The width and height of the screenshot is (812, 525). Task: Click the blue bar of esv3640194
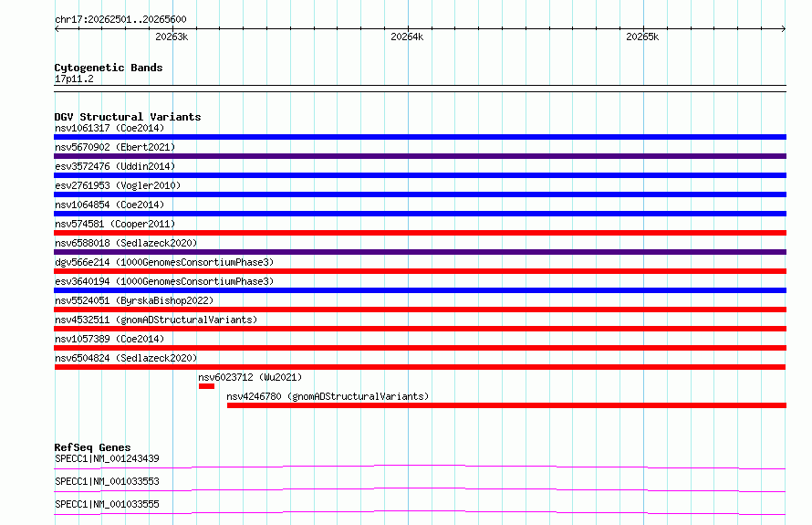[420, 290]
